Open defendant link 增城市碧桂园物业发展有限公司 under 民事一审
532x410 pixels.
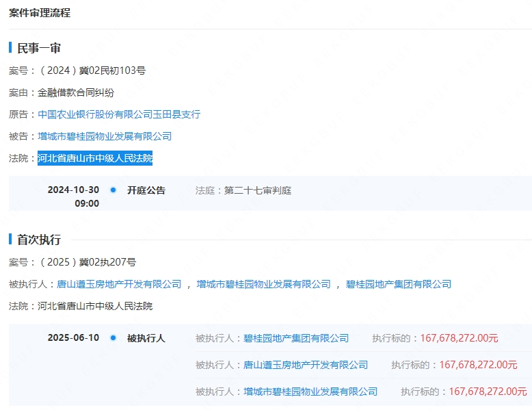(x=105, y=136)
